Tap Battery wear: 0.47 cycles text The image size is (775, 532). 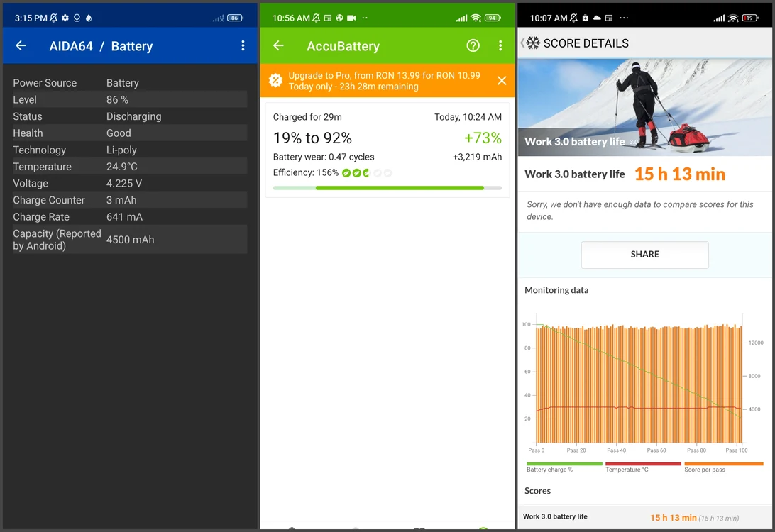coord(324,157)
